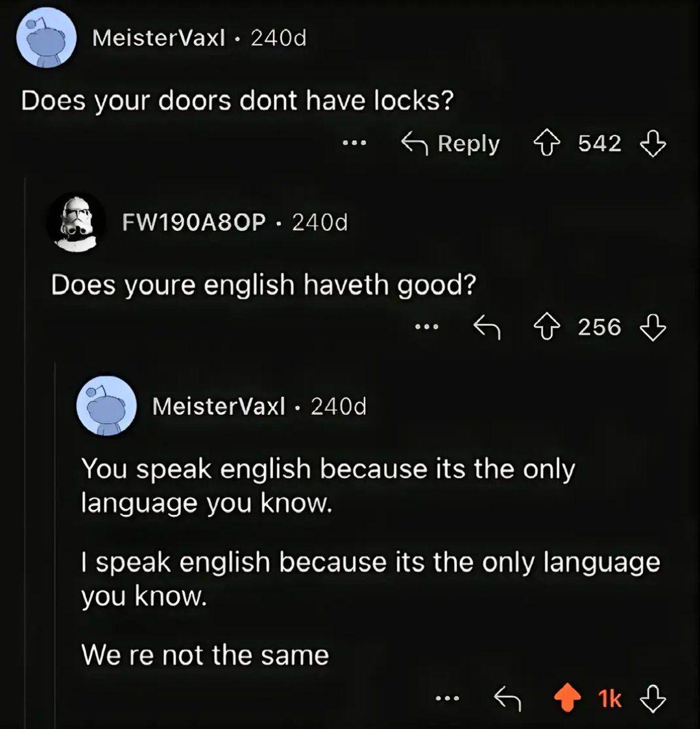Collapse the thread using FW190A8OP's indent line
Viewport: 700px width, 729px height.
click(24, 451)
